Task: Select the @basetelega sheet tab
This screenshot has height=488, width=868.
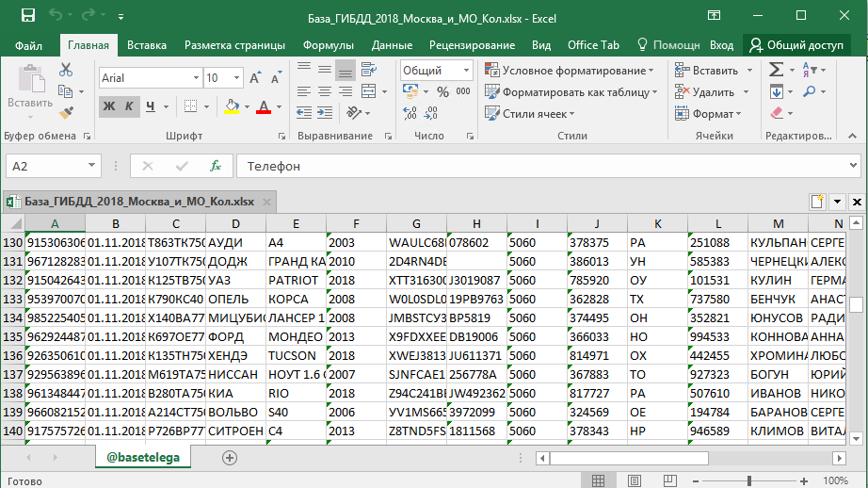Action: [x=143, y=458]
